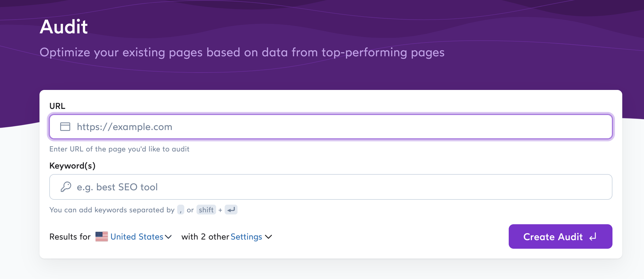
Task: Click the key icon in keywords field
Action: pyautogui.click(x=66, y=187)
